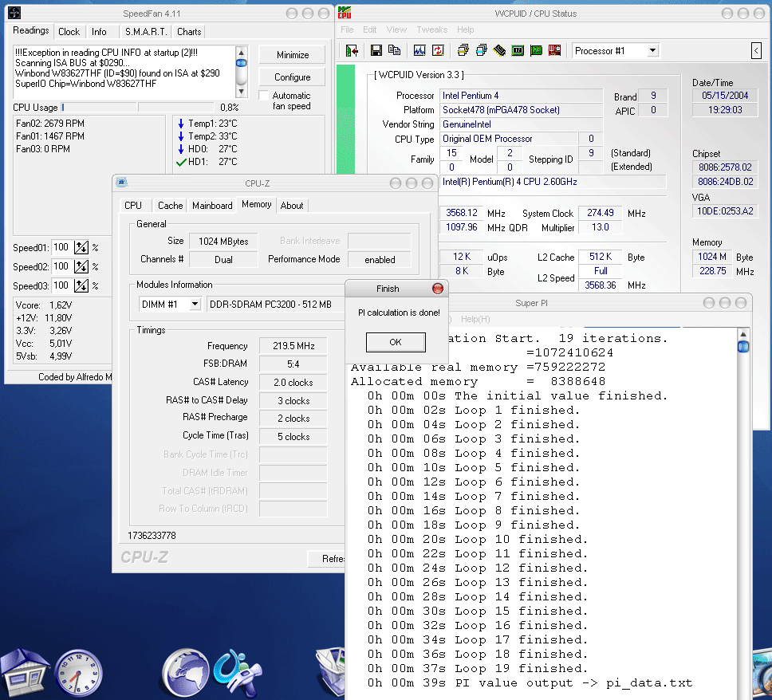This screenshot has height=700, width=772.
Task: Open the View menu in WCPUID
Action: (396, 29)
